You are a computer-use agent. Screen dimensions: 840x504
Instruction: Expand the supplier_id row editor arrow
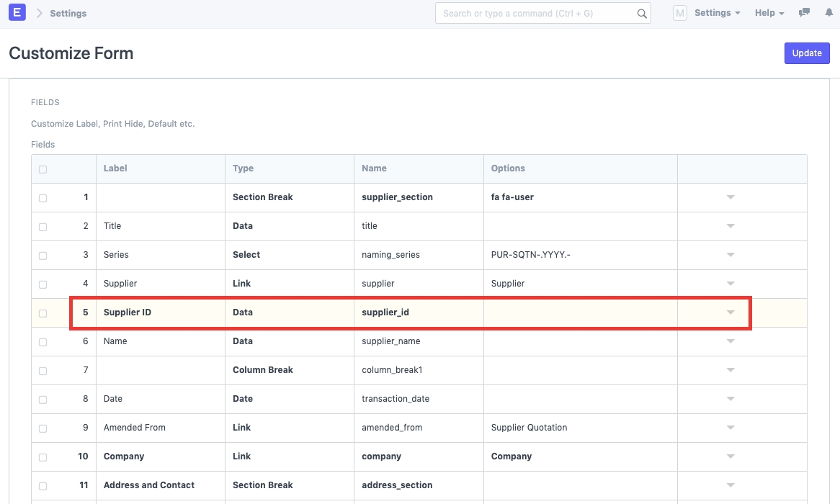point(730,312)
